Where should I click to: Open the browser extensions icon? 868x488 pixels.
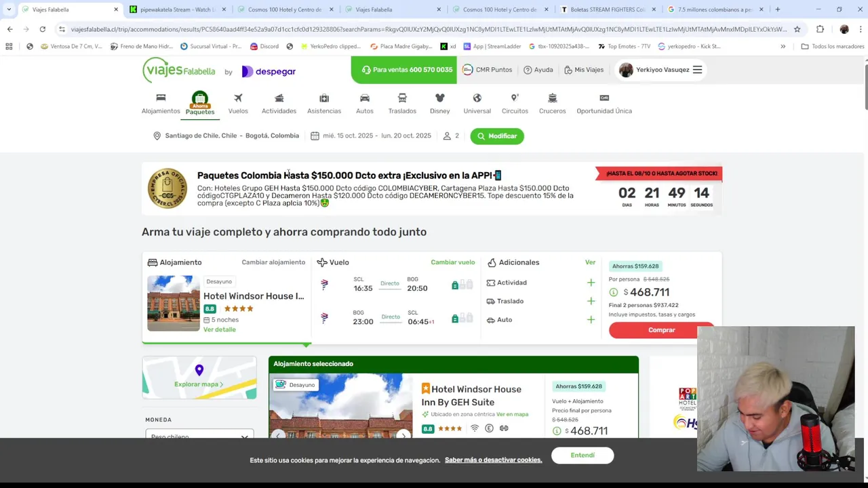[820, 29]
